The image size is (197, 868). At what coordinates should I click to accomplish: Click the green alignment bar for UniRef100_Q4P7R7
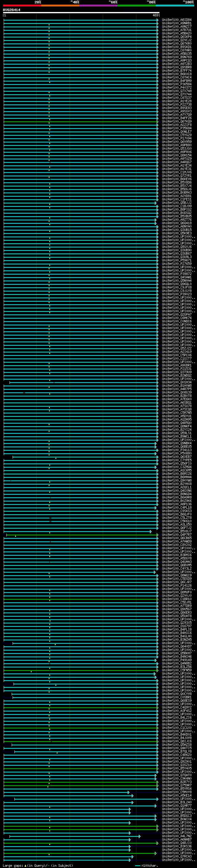tap(82, 535)
